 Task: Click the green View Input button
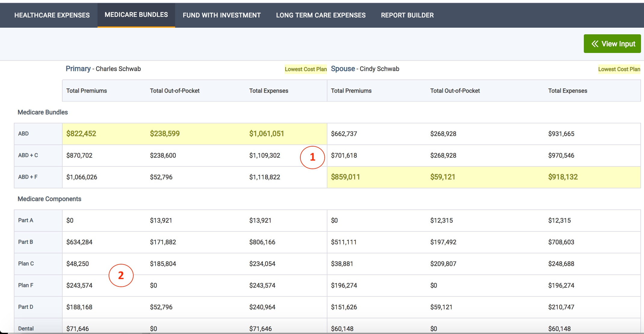tap(612, 44)
